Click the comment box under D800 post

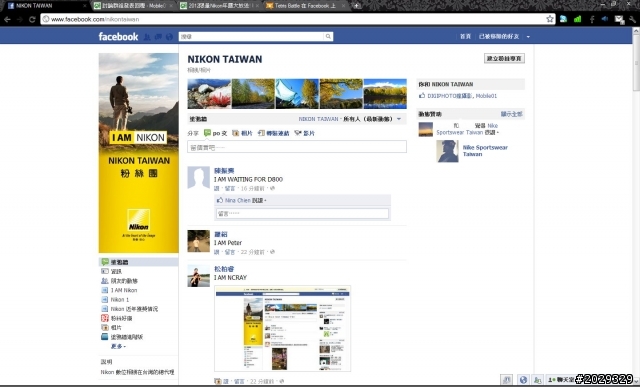302,214
